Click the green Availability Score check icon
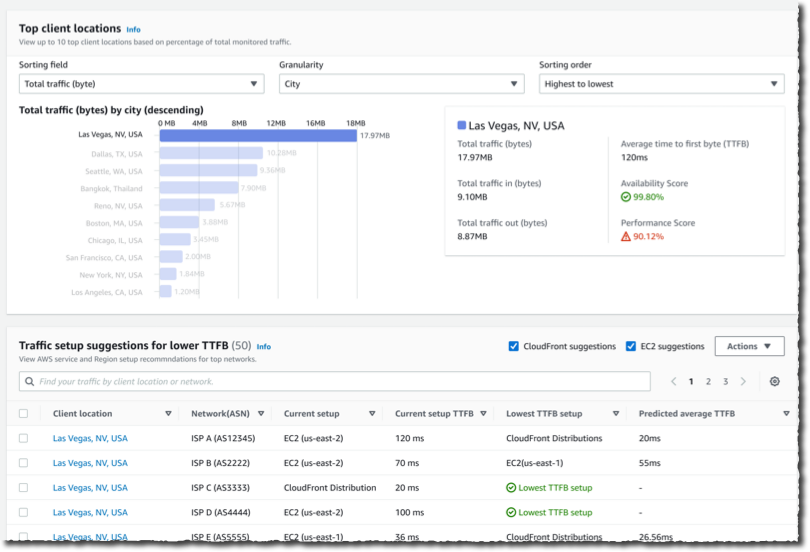 click(x=626, y=197)
